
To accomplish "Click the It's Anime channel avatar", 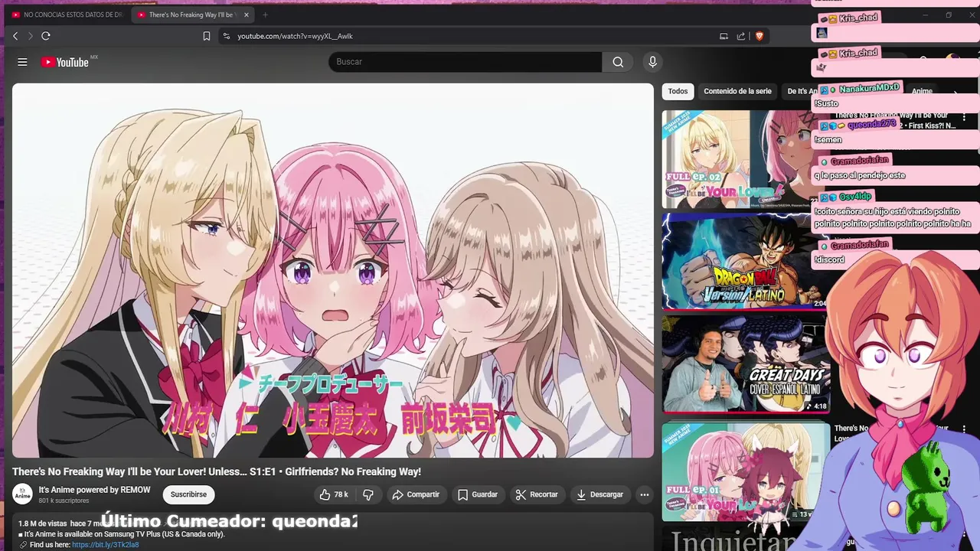I will (23, 494).
